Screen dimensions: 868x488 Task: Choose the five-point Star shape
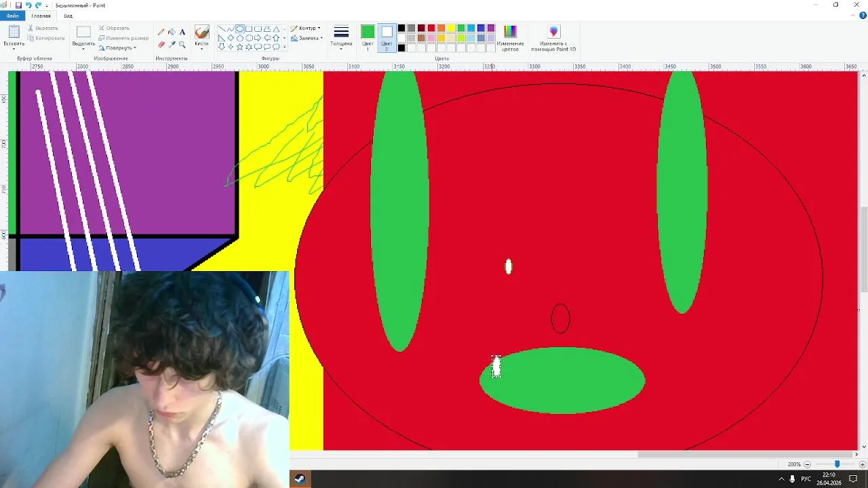(x=240, y=47)
